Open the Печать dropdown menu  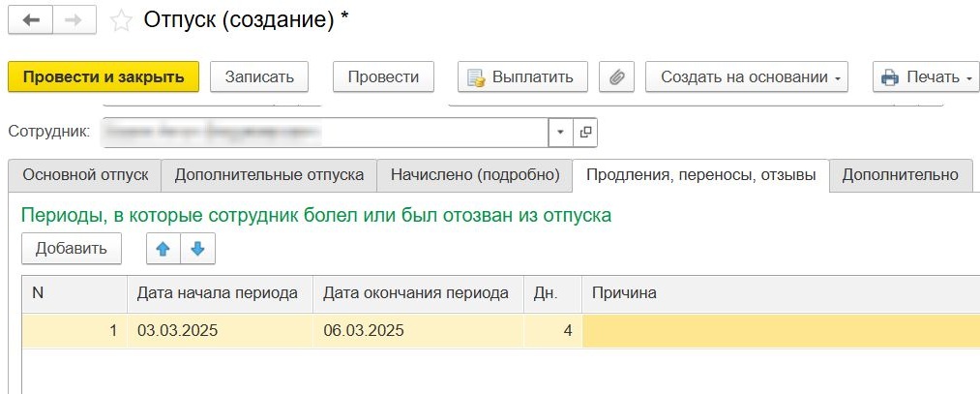[926, 76]
